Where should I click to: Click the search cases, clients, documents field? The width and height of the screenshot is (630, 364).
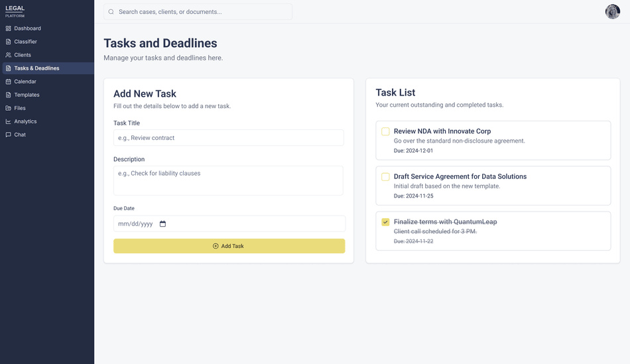tap(202, 12)
